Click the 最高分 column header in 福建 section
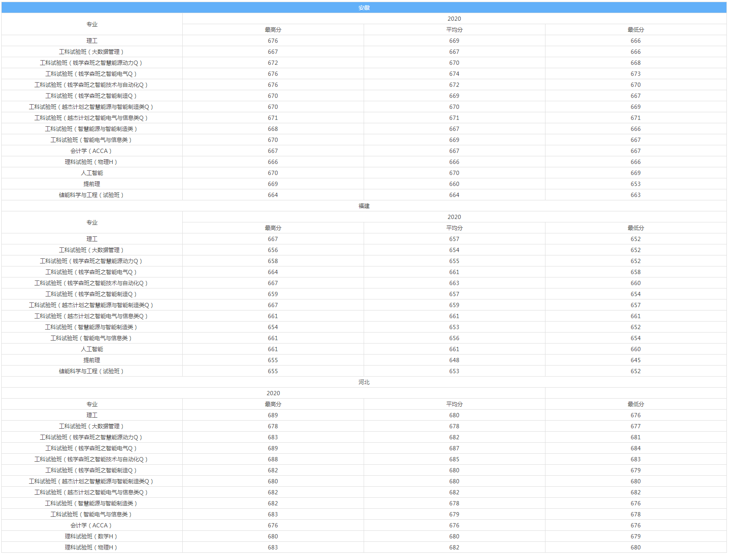This screenshot has width=729, height=560. [273, 228]
